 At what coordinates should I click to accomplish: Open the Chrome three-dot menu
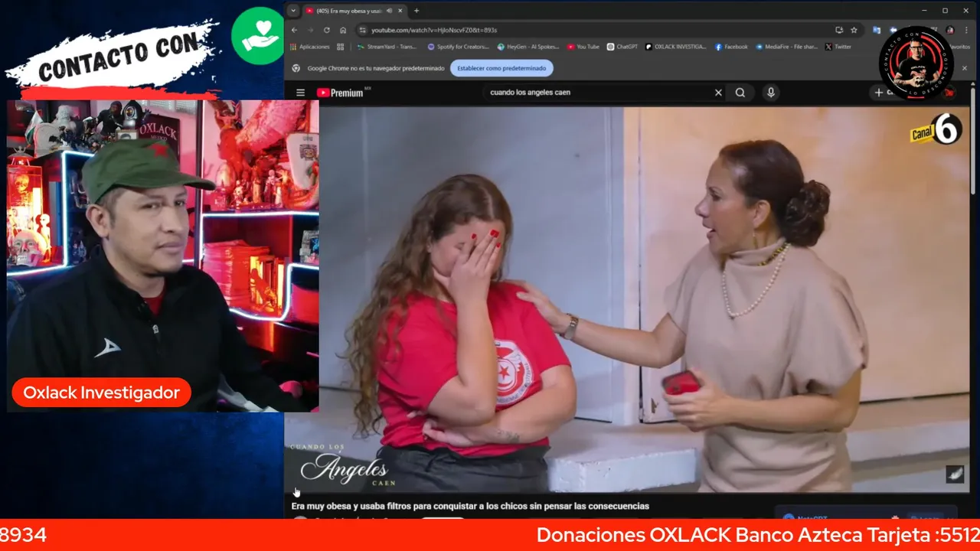(965, 30)
